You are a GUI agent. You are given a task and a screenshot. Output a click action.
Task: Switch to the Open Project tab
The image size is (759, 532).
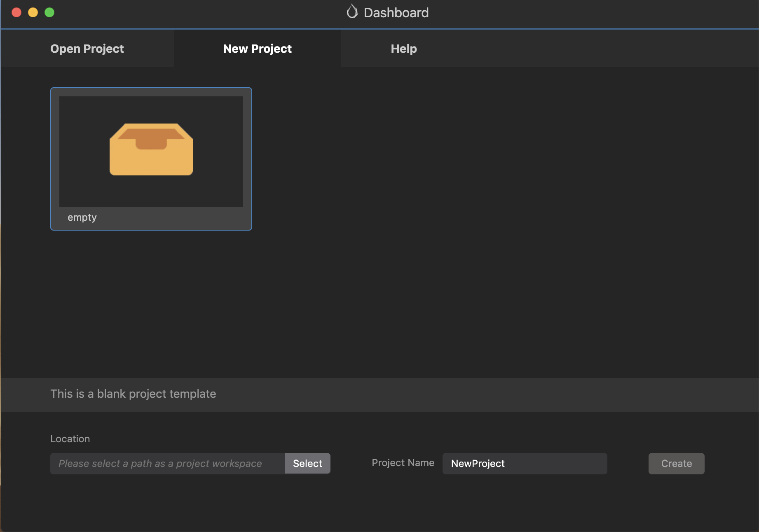87,49
